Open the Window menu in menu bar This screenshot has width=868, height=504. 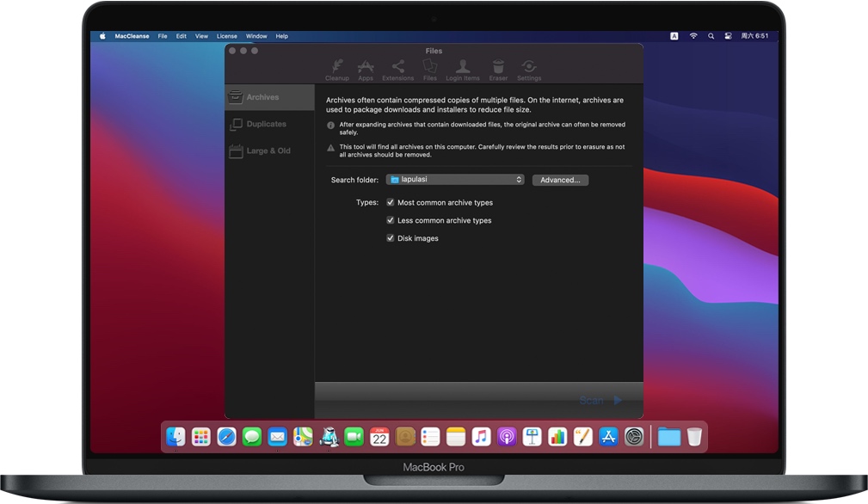click(256, 36)
